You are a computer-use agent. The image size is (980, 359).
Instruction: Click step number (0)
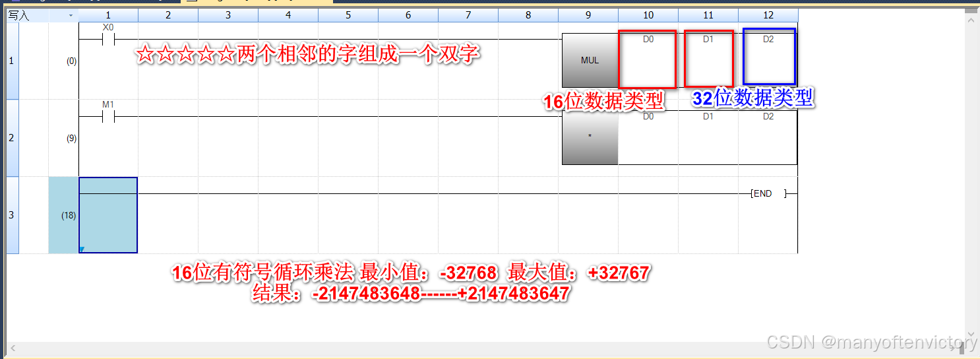tap(71, 61)
